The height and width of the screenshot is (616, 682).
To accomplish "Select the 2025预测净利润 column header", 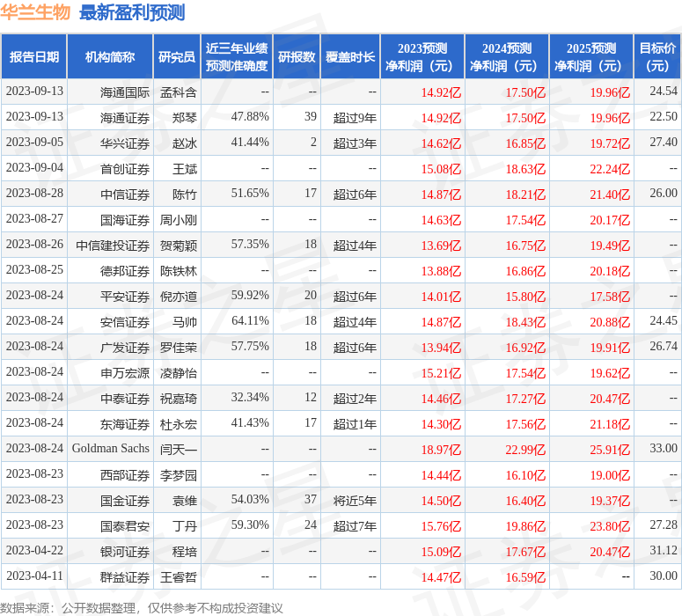I will click(591, 56).
